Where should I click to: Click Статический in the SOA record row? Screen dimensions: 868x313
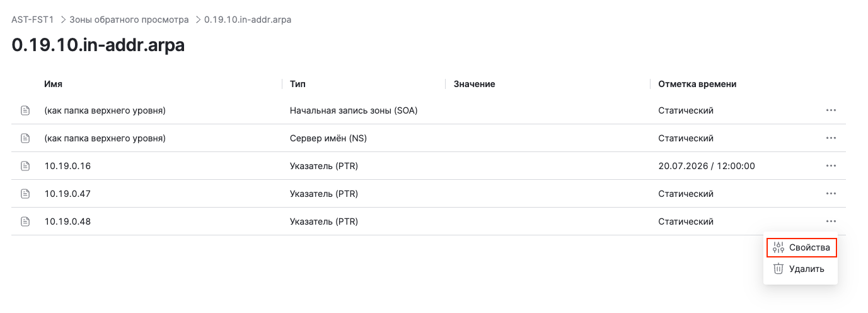pos(686,110)
